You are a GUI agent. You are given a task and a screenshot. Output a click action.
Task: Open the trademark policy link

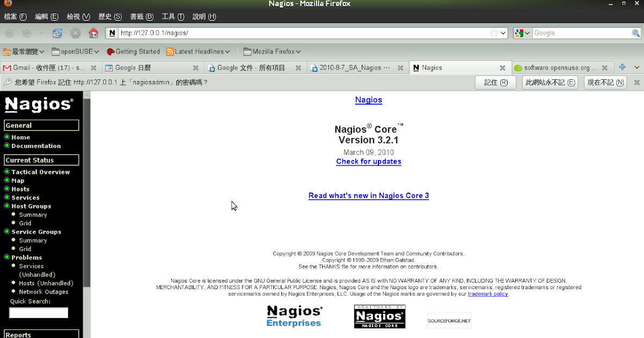point(488,294)
